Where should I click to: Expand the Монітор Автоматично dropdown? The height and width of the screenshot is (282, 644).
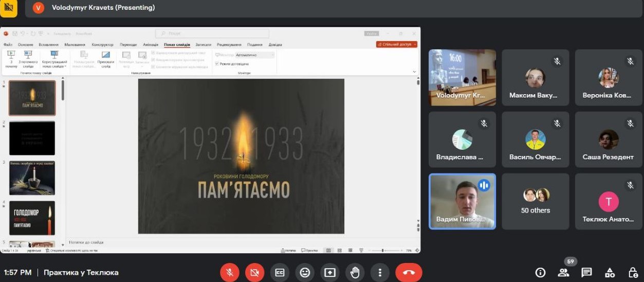point(255,55)
